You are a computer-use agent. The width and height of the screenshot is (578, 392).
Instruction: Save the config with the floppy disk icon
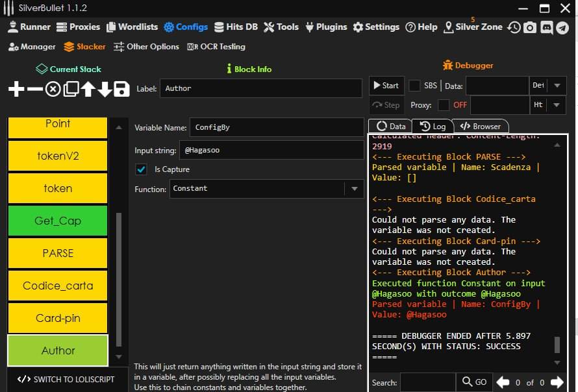click(121, 89)
